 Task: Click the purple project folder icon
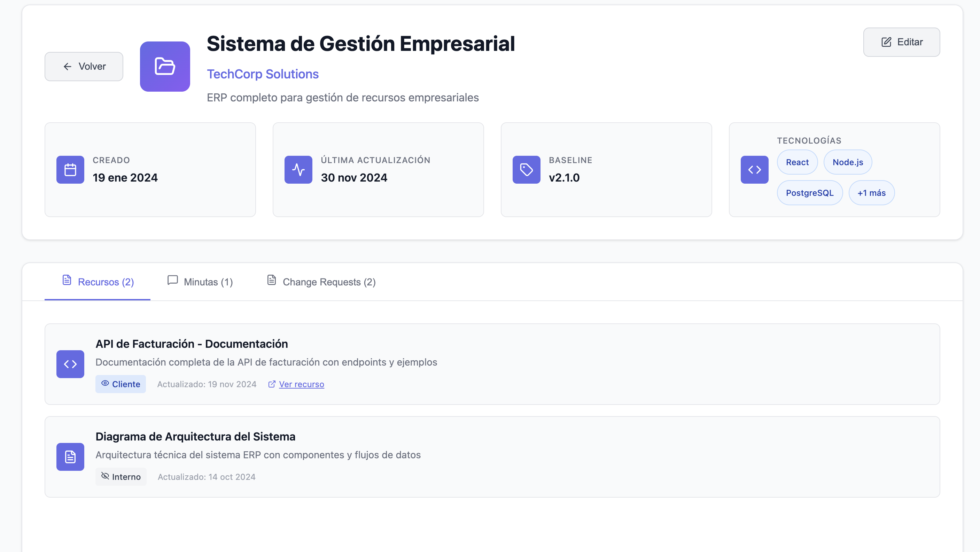pos(165,66)
